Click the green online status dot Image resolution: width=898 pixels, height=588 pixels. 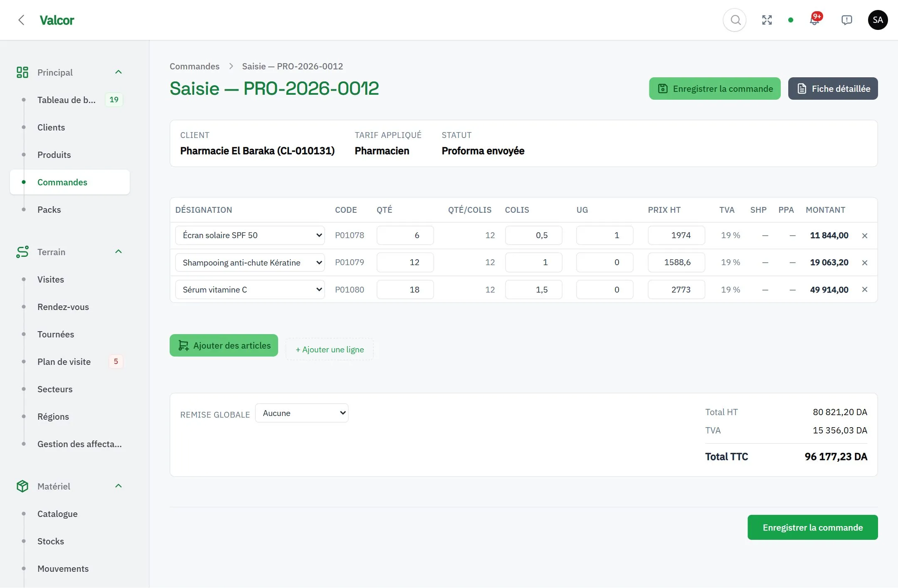point(791,20)
